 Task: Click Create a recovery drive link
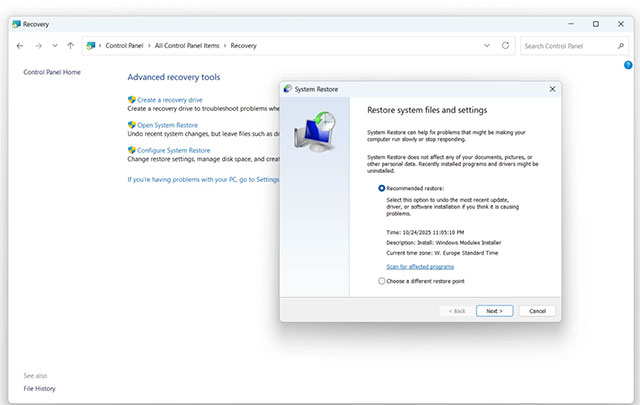[x=170, y=100]
